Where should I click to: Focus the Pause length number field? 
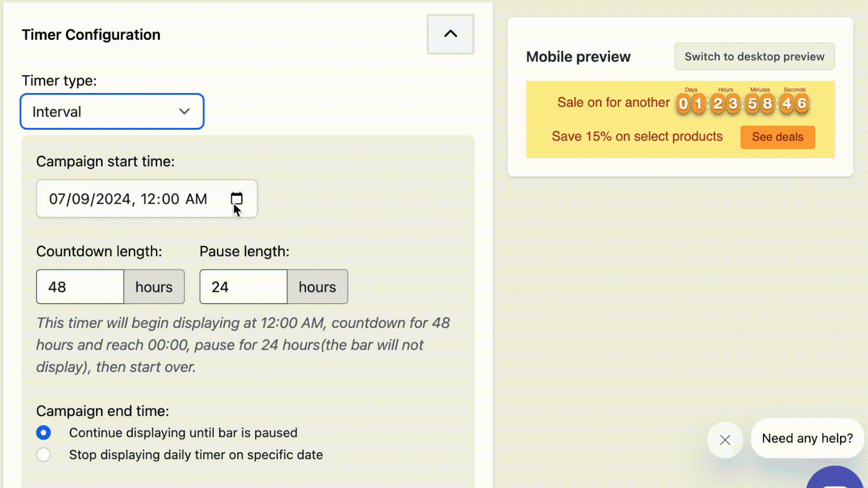click(243, 287)
